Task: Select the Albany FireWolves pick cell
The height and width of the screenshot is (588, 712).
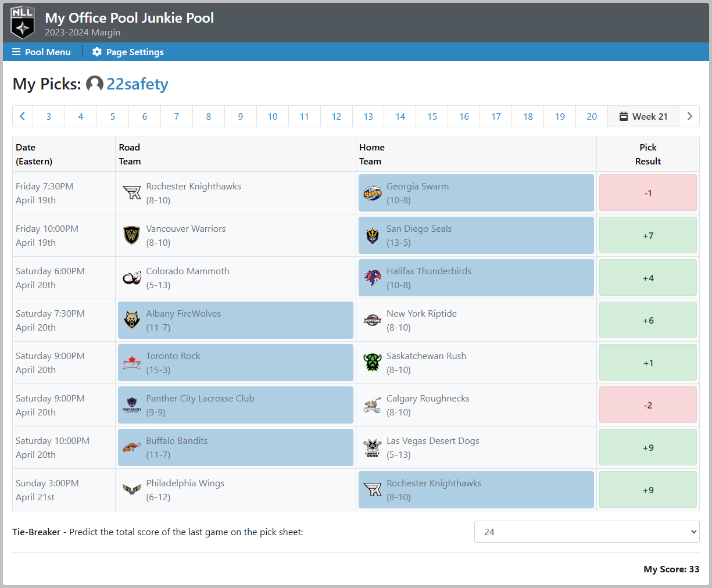Action: (235, 320)
